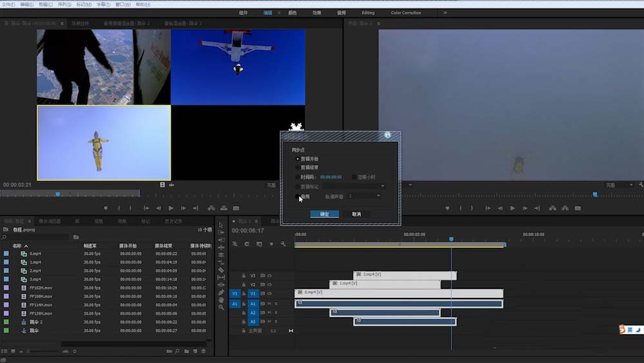Select the Track Select Forward tool
The width and height of the screenshot is (644, 363).
click(x=222, y=232)
